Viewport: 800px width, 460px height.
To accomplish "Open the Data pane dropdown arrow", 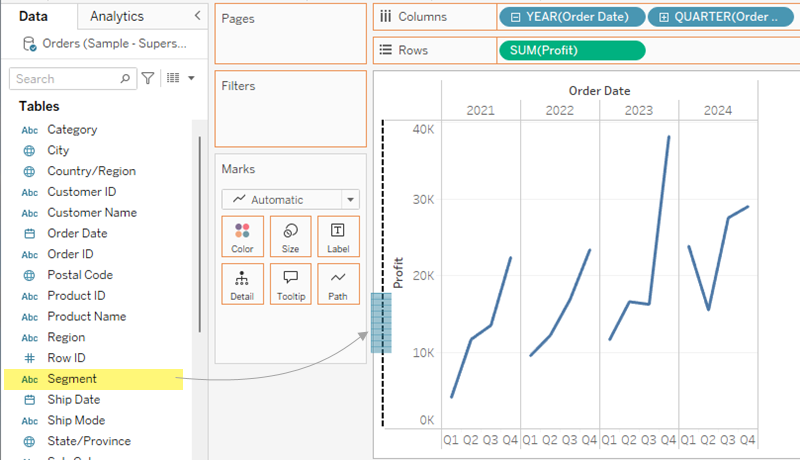I will [x=191, y=78].
